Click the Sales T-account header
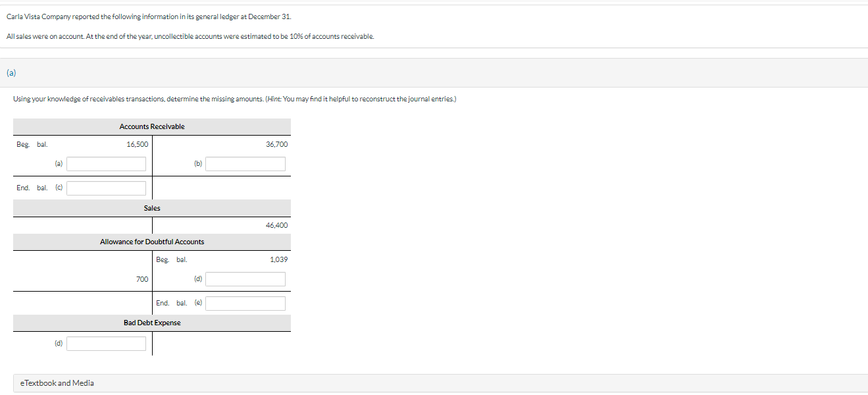This screenshot has height=395, width=868. coord(151,207)
